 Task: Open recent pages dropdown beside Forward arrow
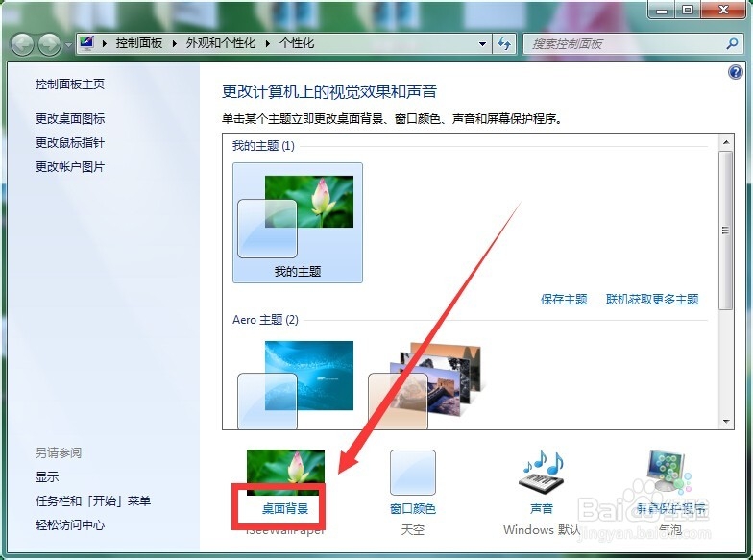click(x=68, y=46)
